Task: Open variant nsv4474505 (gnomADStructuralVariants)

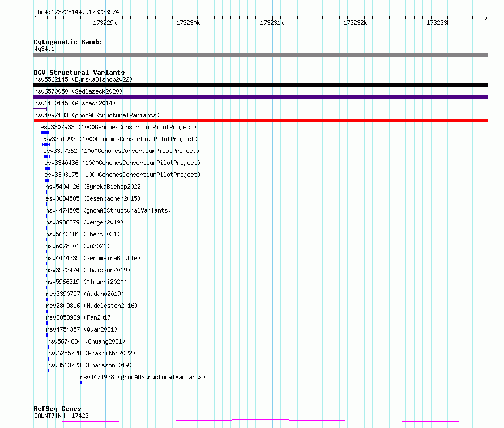Action: coord(108,210)
